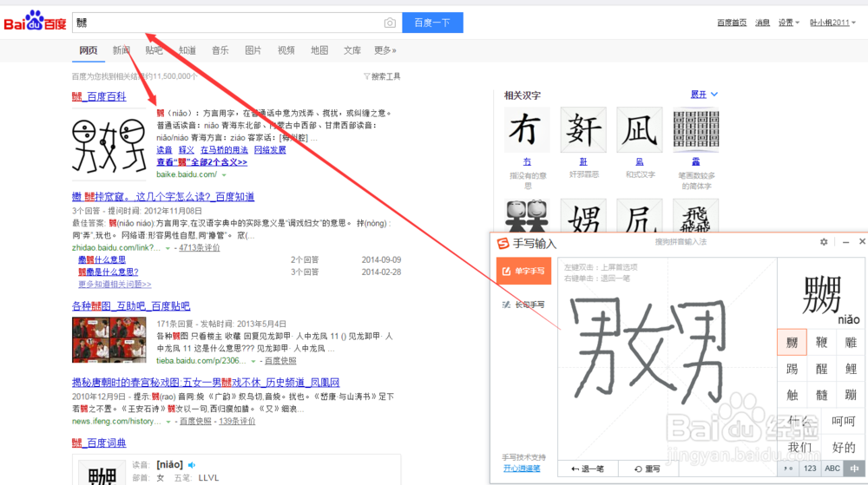The image size is (868, 485).
Task: Open the 4713条评价 link
Action: (200, 248)
